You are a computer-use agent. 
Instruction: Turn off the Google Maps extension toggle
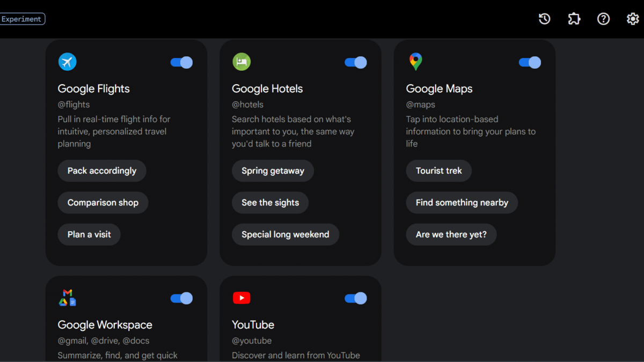[x=530, y=62]
